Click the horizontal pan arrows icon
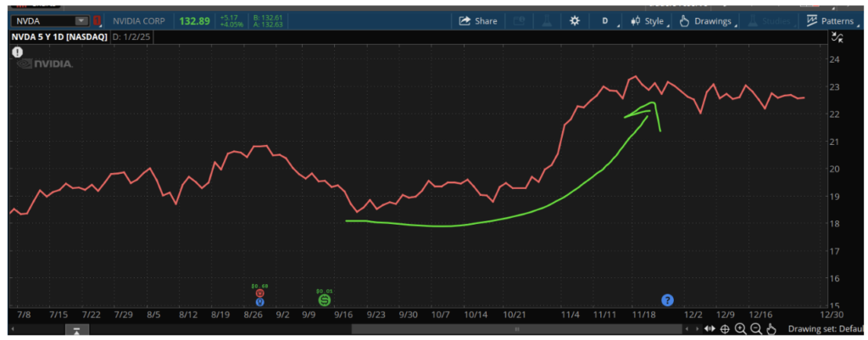This screenshot has width=868, height=340. tap(709, 329)
